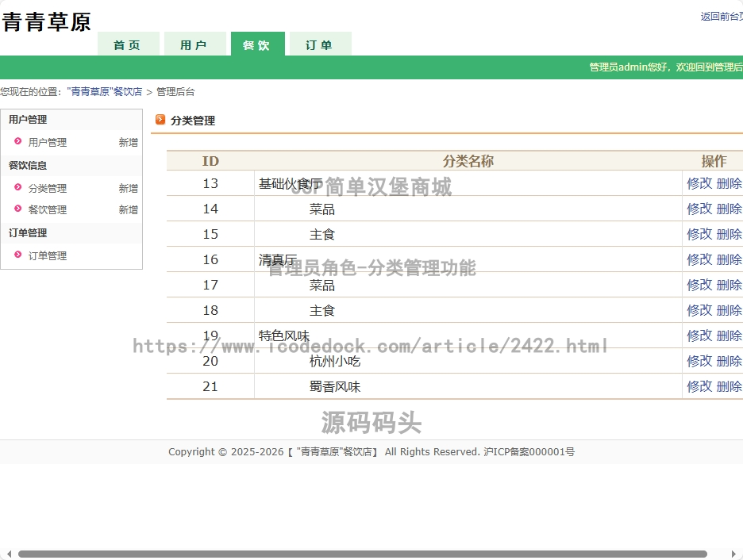This screenshot has height=560, width=743.
Task: Select the 餐饮 tab
Action: tap(258, 44)
